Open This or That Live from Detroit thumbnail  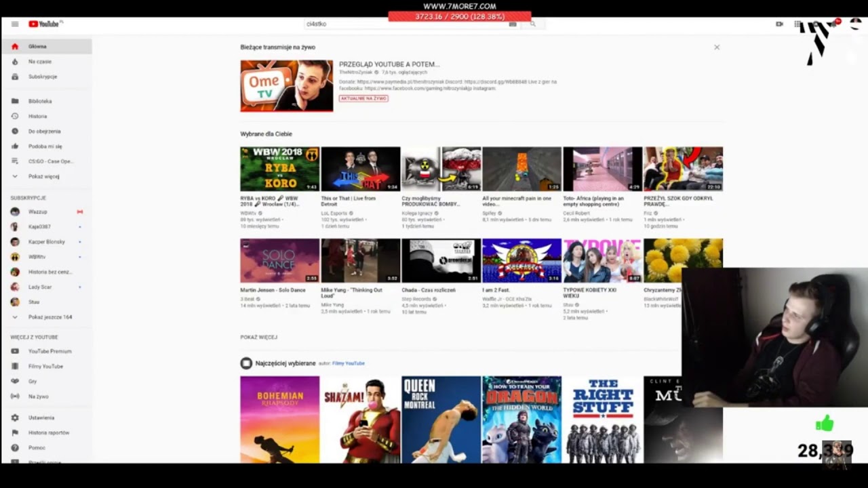pos(360,169)
